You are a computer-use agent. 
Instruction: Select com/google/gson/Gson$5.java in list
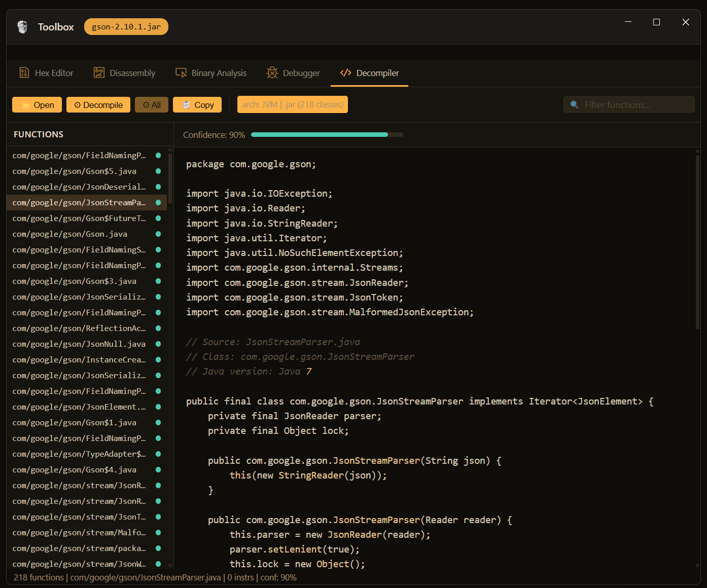(x=87, y=171)
